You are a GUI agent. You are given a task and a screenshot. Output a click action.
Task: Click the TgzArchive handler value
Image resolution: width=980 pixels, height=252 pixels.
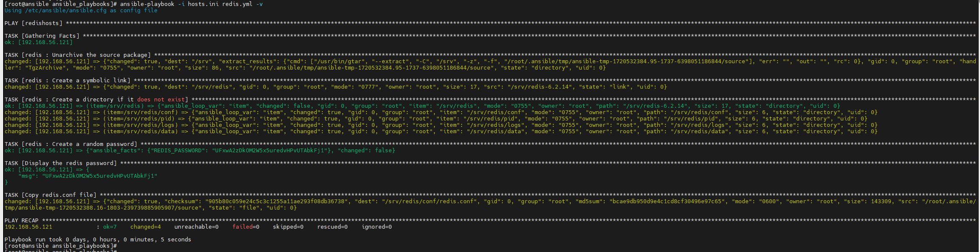click(45, 68)
